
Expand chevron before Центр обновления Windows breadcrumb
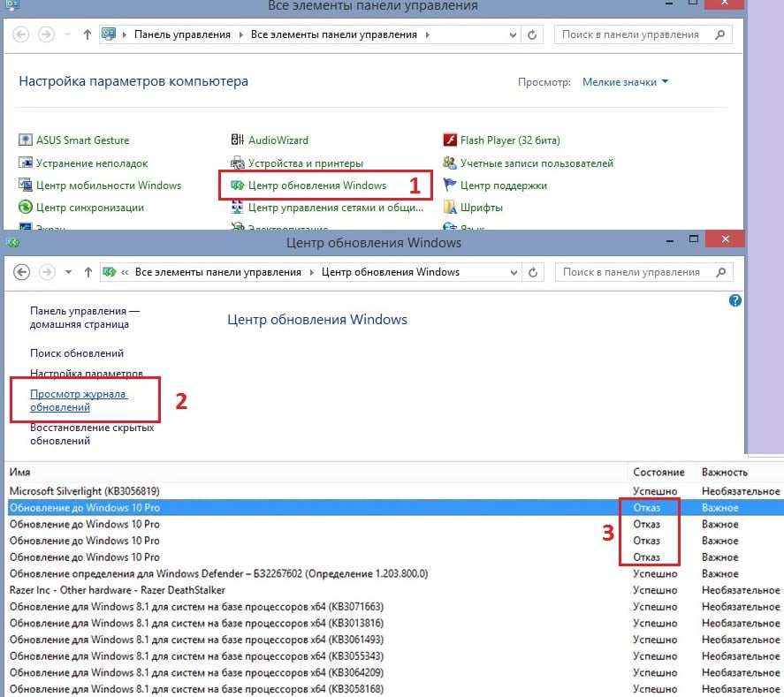(x=311, y=272)
